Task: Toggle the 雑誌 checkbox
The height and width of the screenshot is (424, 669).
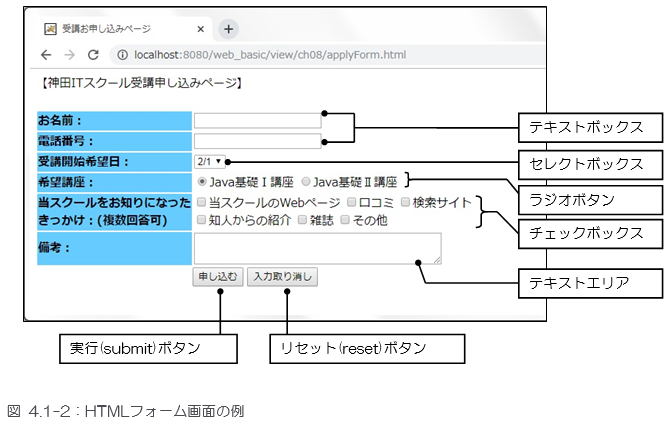Action: click(x=303, y=220)
